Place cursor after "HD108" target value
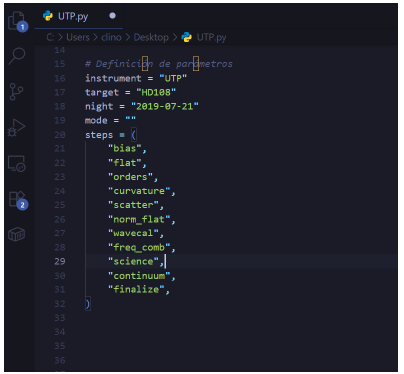This screenshot has height=374, width=404. click(x=176, y=92)
